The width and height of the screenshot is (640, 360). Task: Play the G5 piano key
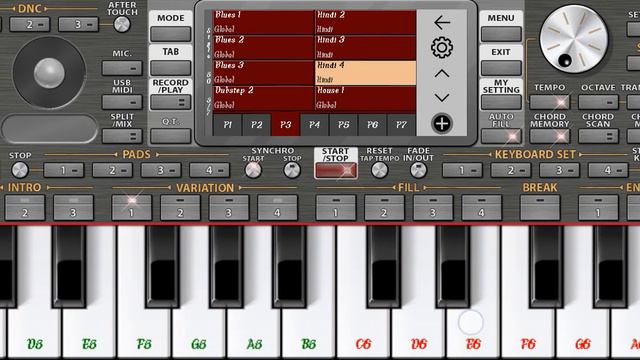click(x=199, y=333)
